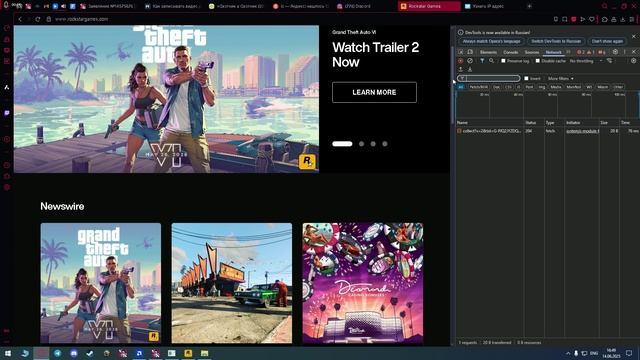Toggle the network filter funnel icon
Viewport: 640px width, 360px height.
point(482,61)
